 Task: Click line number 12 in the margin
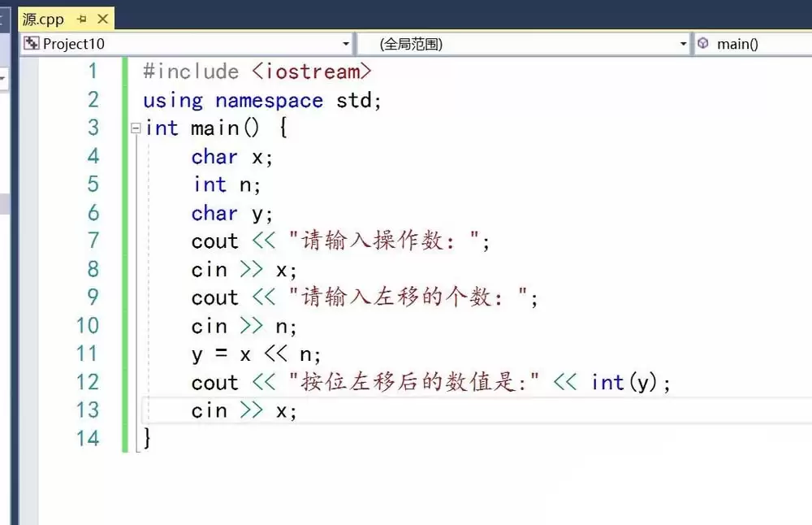coord(86,382)
